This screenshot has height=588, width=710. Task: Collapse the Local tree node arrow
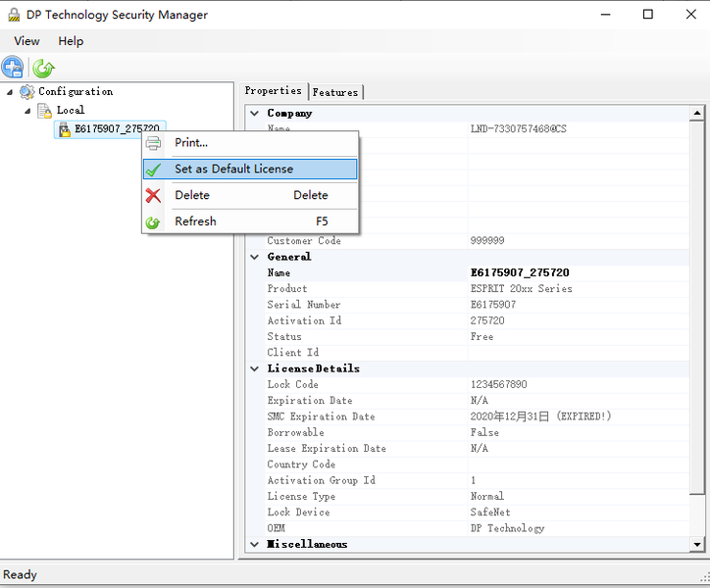pos(27,111)
